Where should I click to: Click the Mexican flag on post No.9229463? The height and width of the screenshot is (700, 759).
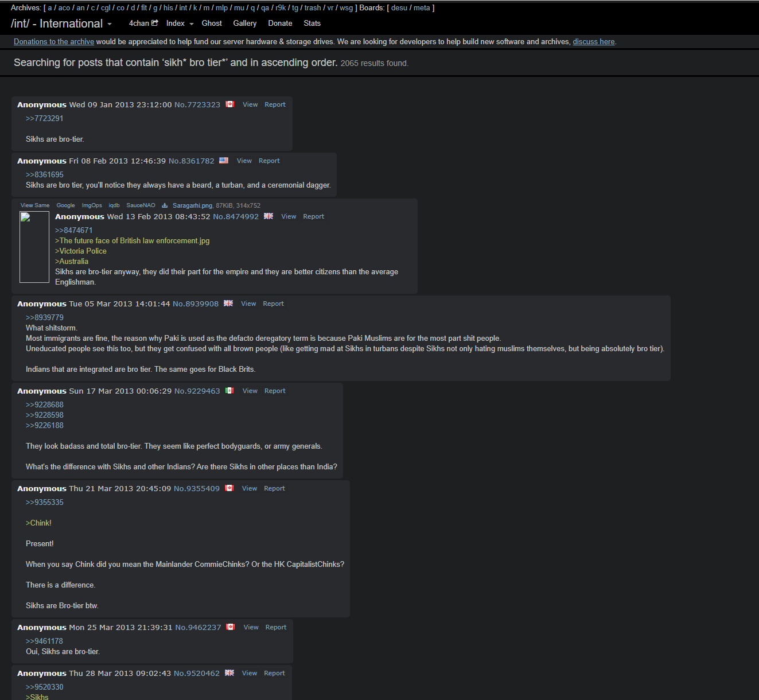(229, 391)
